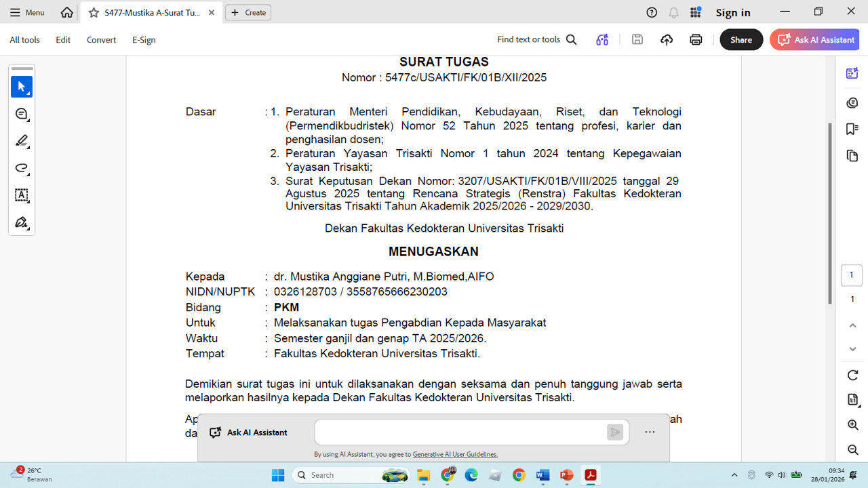Click the upload to cloud icon
The height and width of the screenshot is (488, 868).
pos(667,40)
